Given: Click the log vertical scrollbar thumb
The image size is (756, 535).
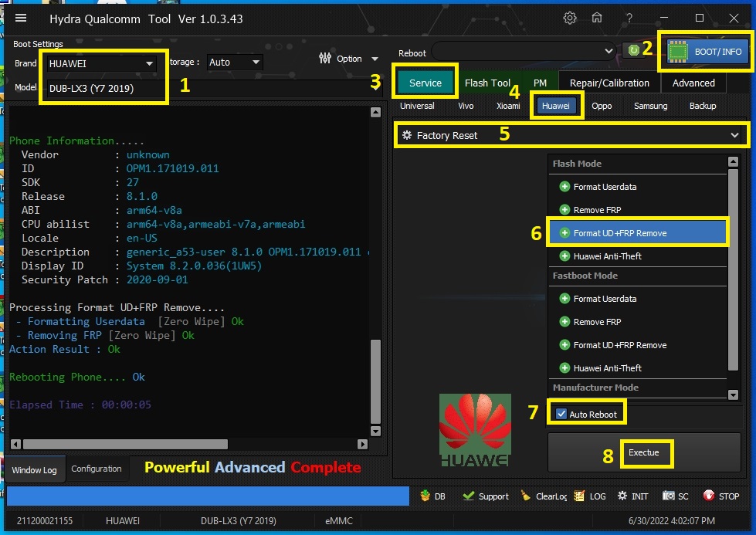Looking at the screenshot, I should pyautogui.click(x=375, y=381).
